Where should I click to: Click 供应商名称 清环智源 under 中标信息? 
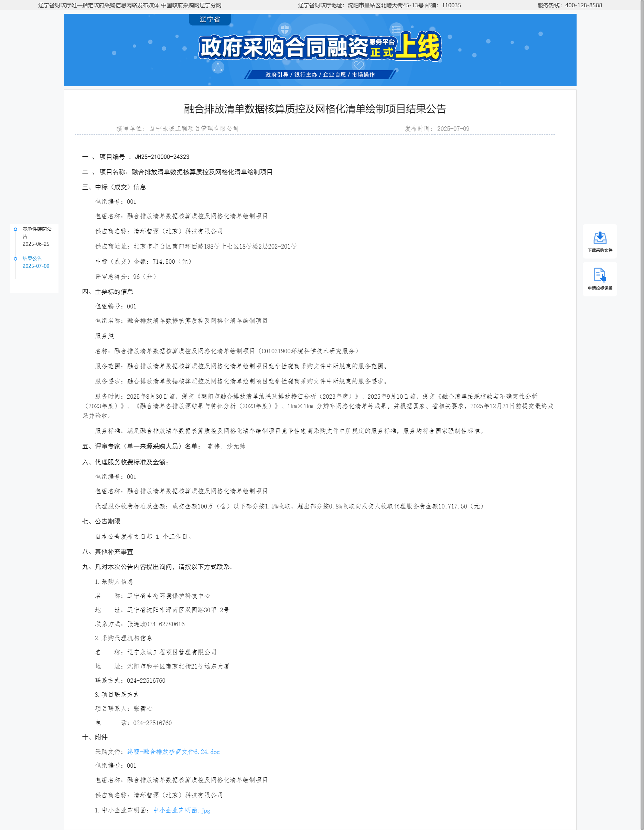point(159,231)
